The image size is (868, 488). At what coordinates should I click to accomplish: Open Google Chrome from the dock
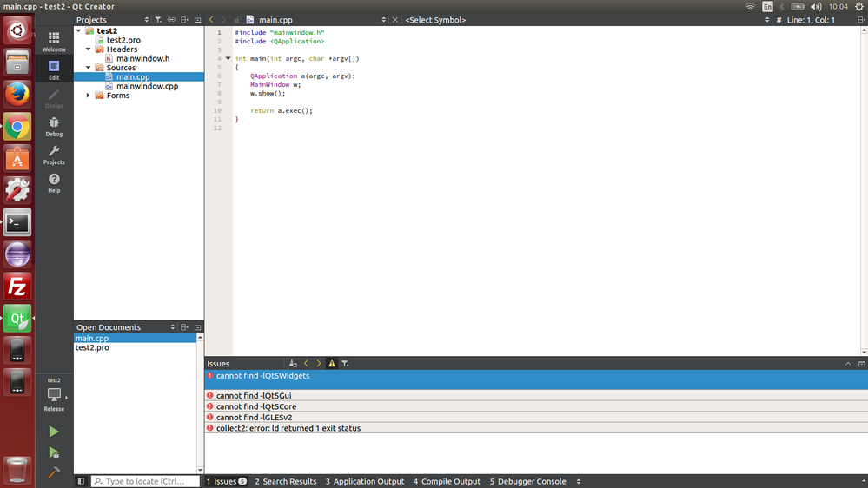tap(17, 127)
